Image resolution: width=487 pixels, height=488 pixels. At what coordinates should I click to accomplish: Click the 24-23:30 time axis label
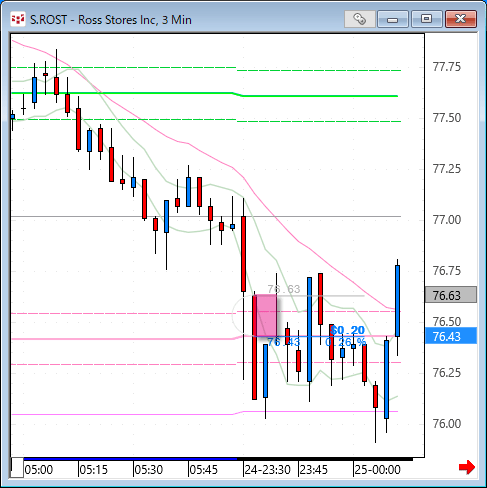pos(268,470)
